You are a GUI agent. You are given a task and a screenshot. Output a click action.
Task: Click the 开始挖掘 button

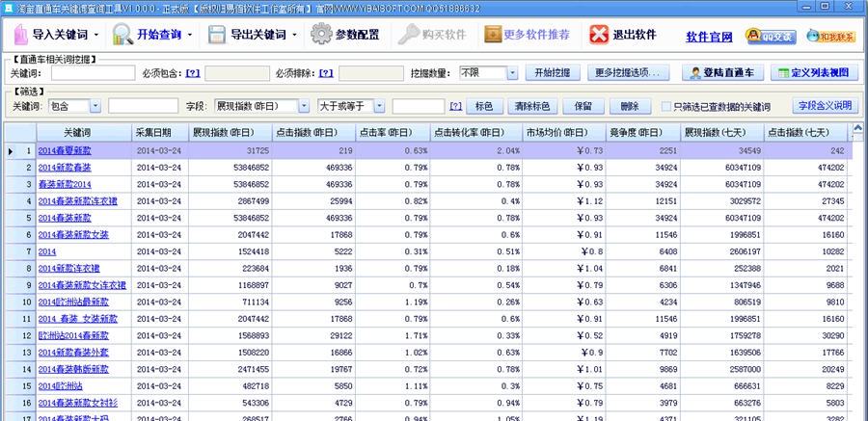click(552, 73)
